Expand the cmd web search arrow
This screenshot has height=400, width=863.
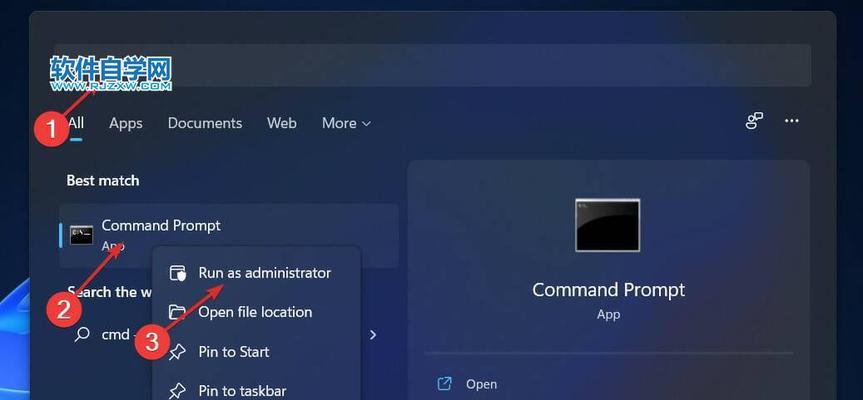pyautogui.click(x=373, y=335)
